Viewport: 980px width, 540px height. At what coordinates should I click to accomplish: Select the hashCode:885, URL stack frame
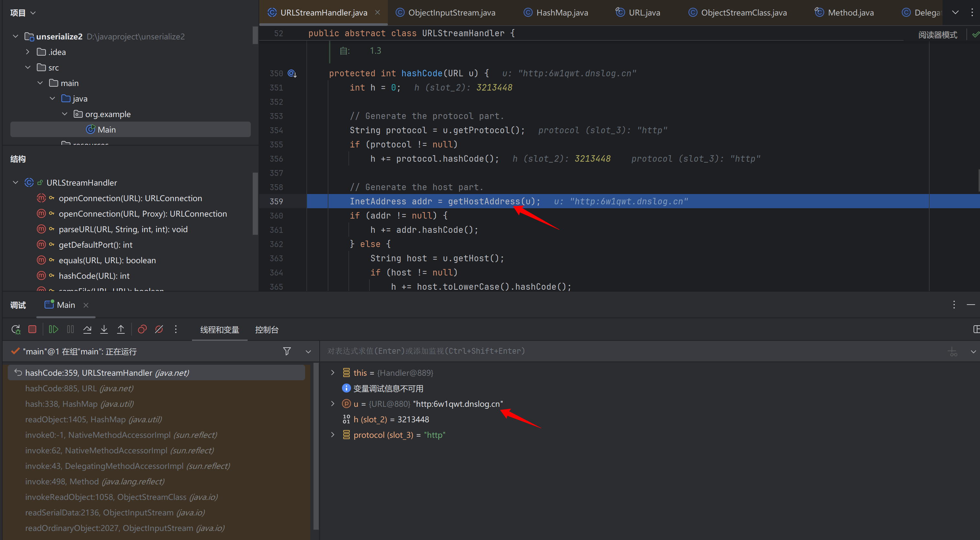click(79, 389)
